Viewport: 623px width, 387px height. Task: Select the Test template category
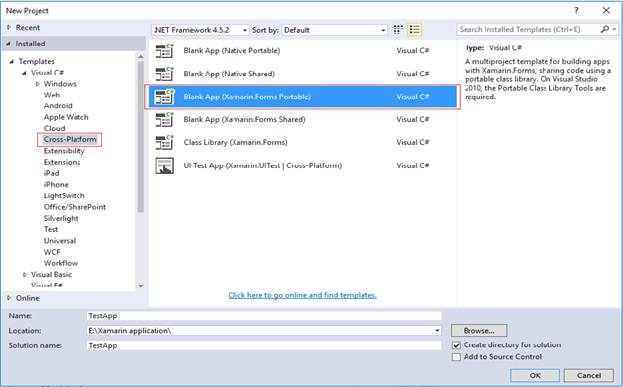pos(51,229)
